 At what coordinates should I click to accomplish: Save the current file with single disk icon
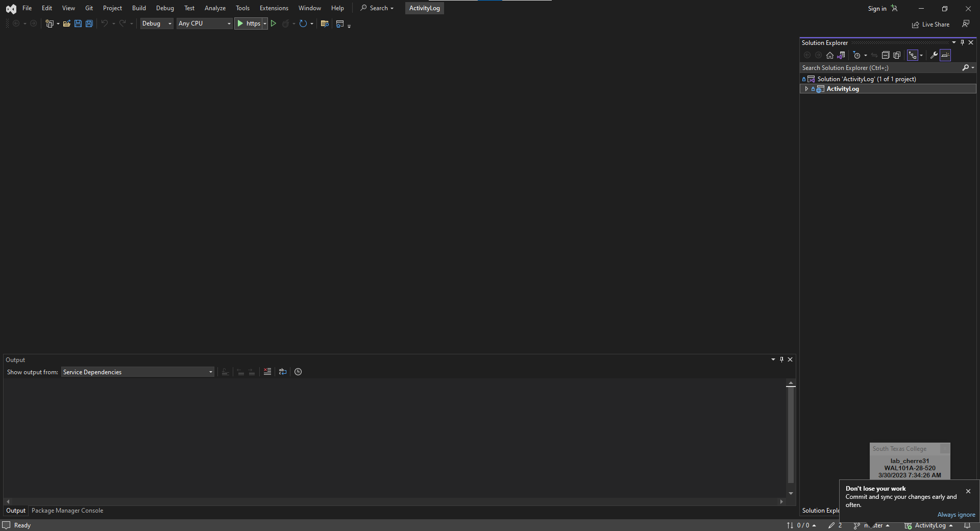coord(78,23)
